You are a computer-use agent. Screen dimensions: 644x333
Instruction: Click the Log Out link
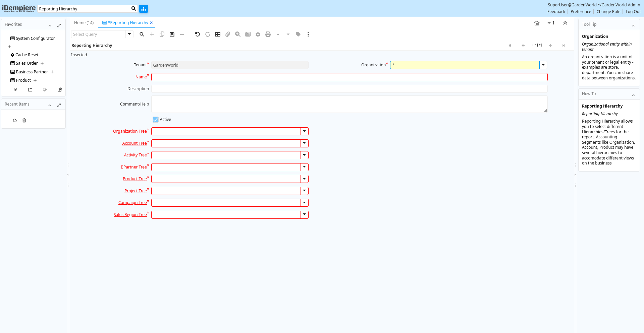[633, 12]
